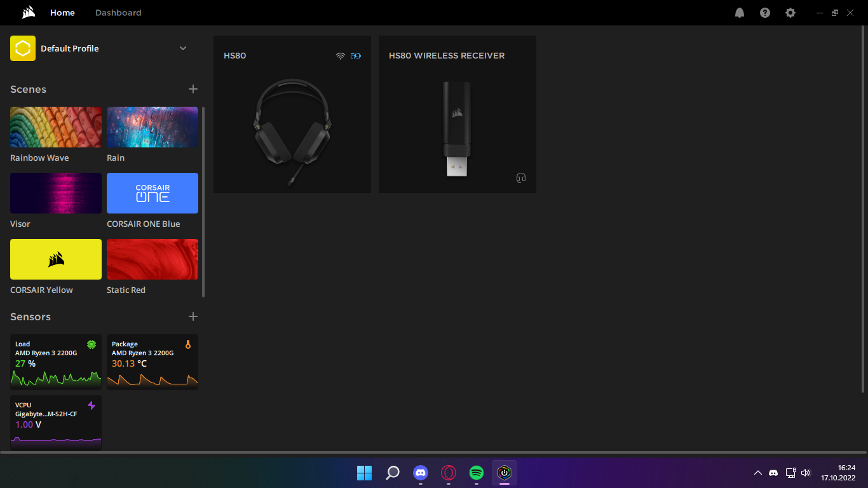Apply the Rain scene
Screen dimensions: 868x488
click(153, 127)
